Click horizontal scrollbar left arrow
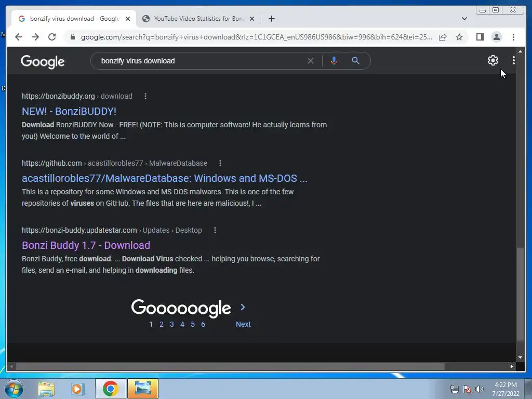 [x=12, y=366]
